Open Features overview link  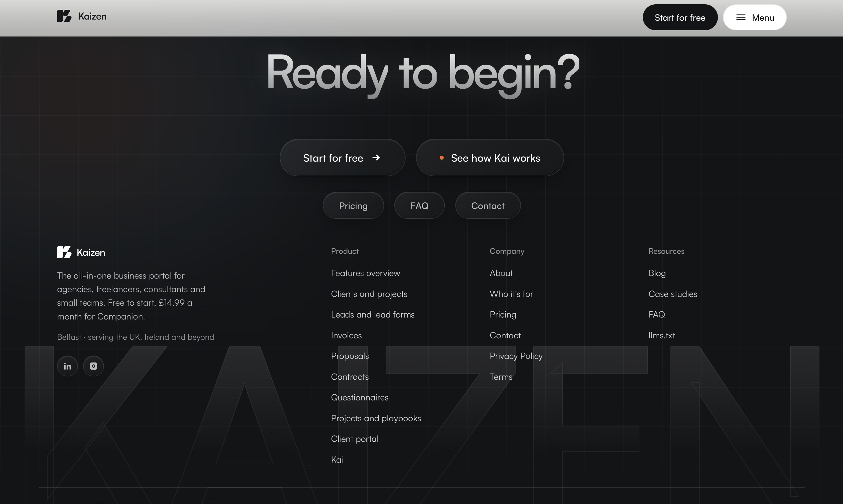tap(366, 273)
